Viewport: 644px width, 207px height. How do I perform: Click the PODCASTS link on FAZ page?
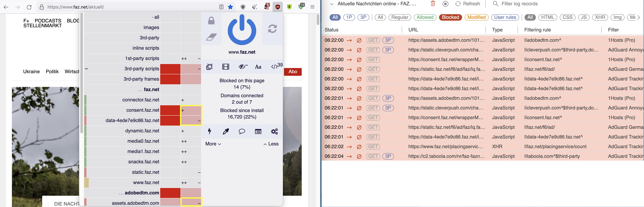pos(48,20)
